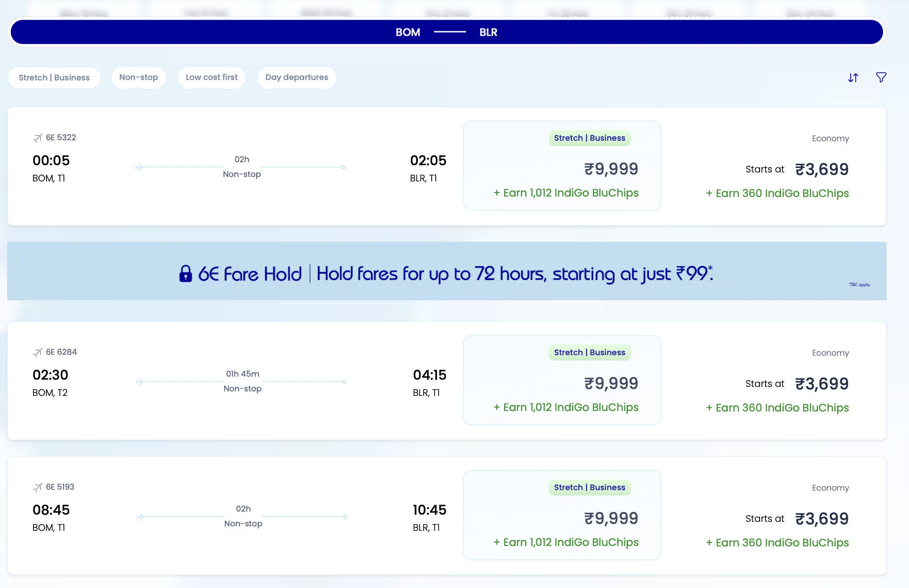Click the lock icon in Fare Hold banner
The height and width of the screenshot is (588, 909).
coord(185,273)
